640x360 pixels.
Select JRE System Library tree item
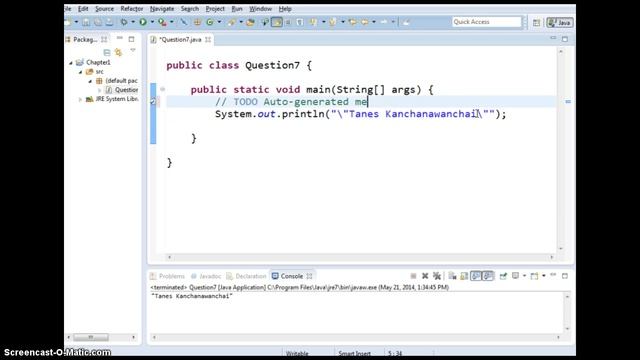[x=116, y=99]
